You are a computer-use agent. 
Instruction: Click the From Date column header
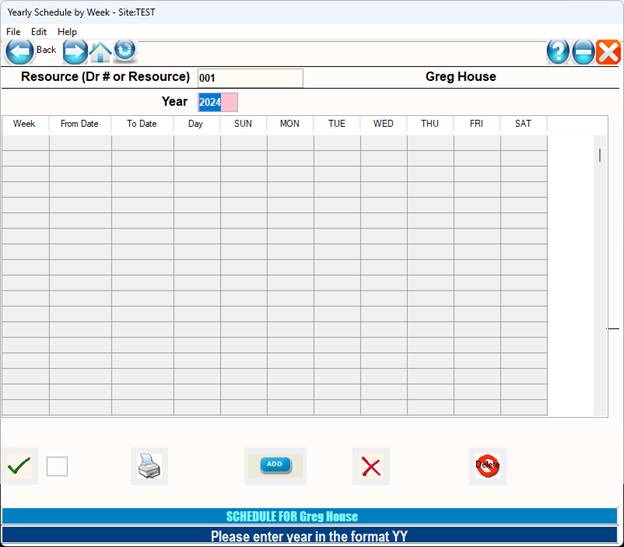(x=80, y=124)
